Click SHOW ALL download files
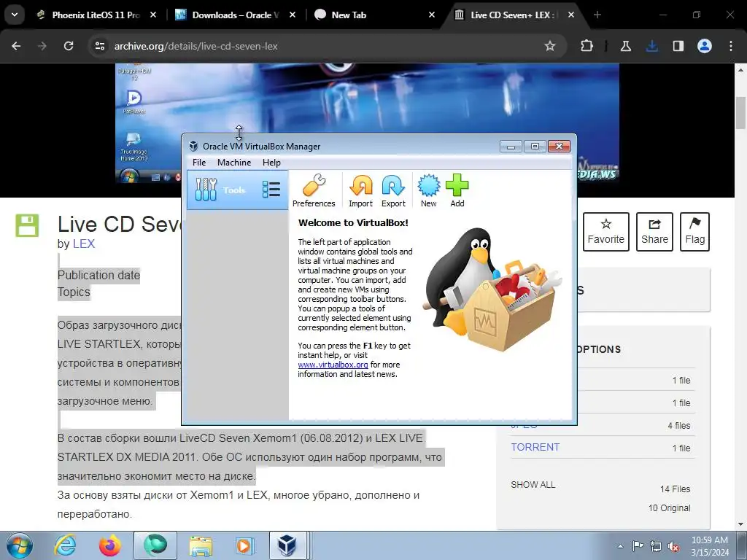The image size is (747, 560). (x=533, y=484)
